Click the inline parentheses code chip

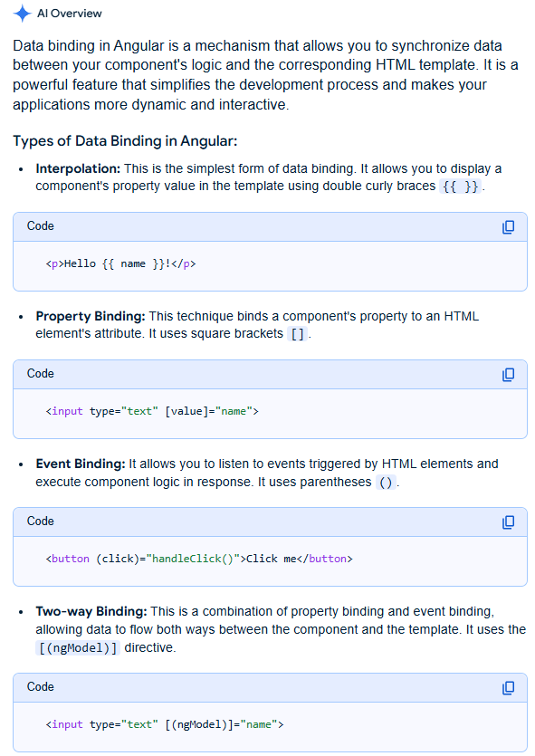coord(386,483)
